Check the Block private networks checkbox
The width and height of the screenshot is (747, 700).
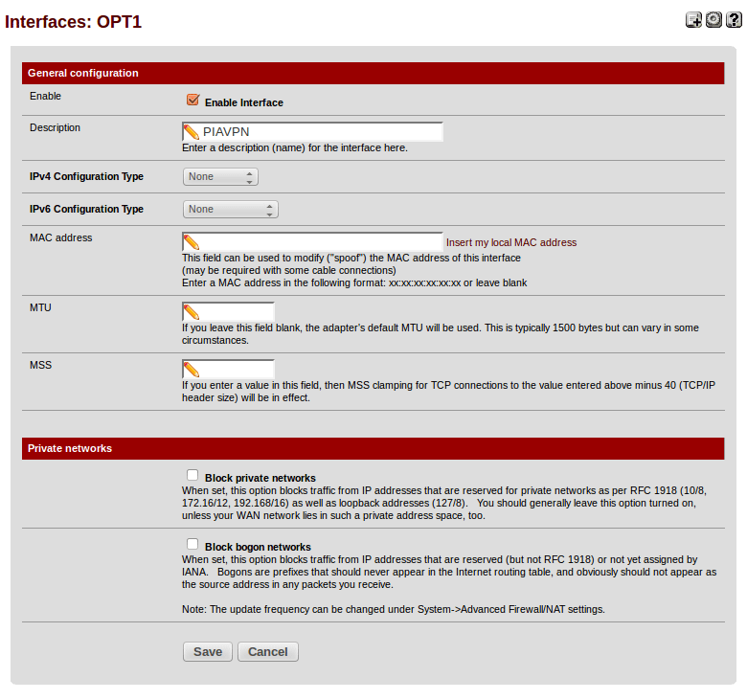click(192, 475)
